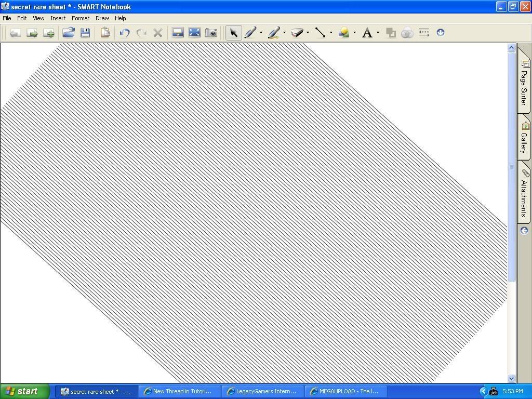Screen dimensions: 532x399
Task: Select the Shapes tool
Action: pos(343,32)
